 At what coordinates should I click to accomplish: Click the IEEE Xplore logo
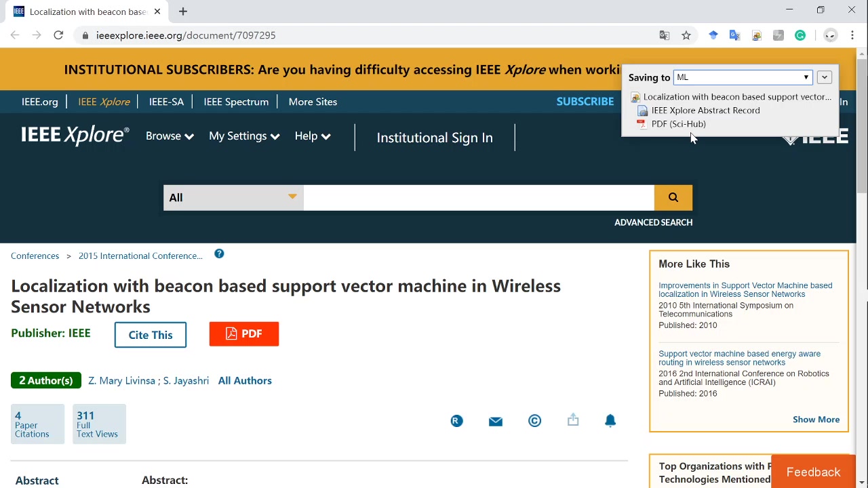(x=75, y=136)
